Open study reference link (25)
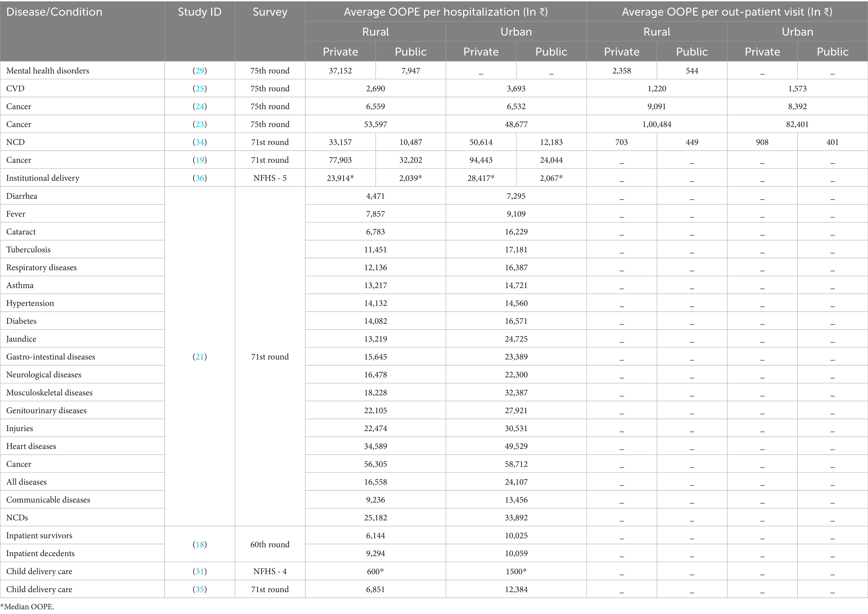868x614 pixels. coord(200,89)
